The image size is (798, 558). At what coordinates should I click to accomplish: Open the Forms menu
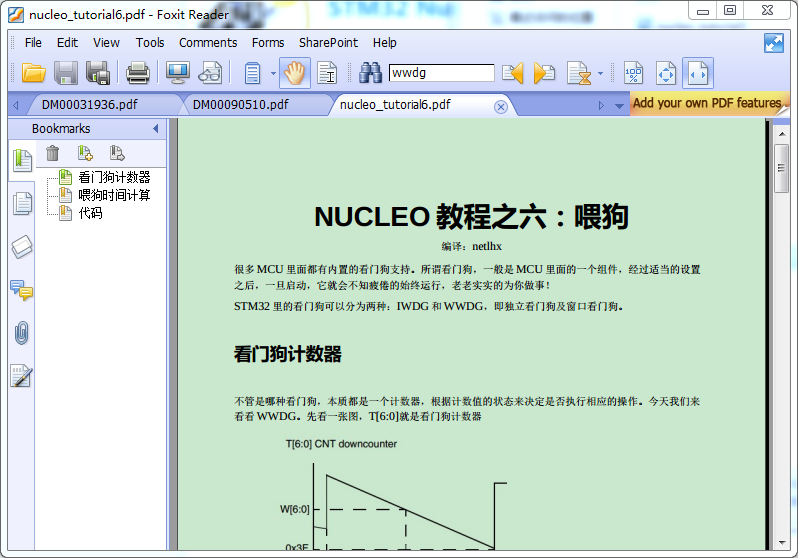click(268, 43)
